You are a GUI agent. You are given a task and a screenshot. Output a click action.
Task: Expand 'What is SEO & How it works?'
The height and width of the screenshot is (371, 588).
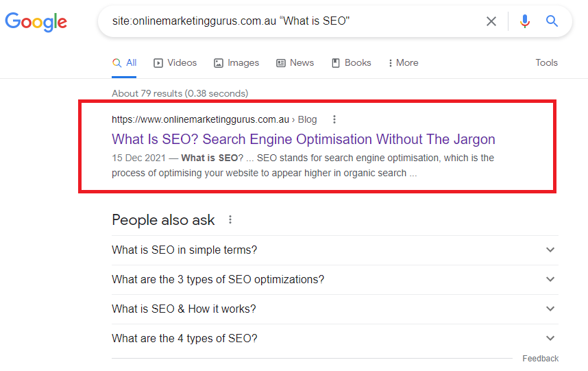pyautogui.click(x=335, y=309)
